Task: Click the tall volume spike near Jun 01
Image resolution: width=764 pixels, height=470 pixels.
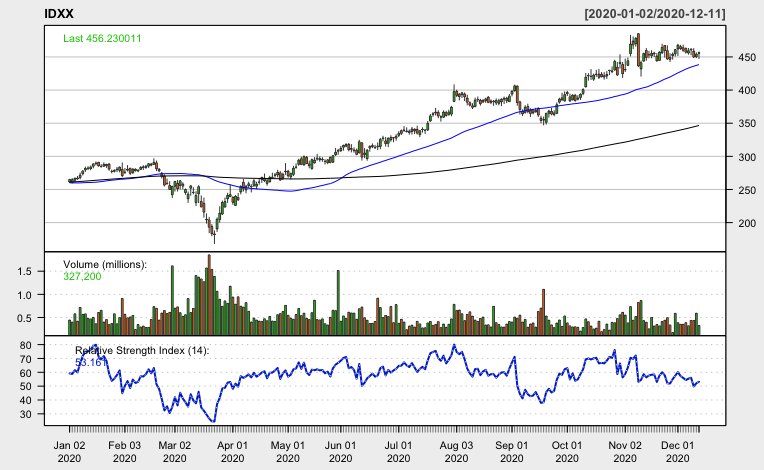Action: [x=338, y=302]
